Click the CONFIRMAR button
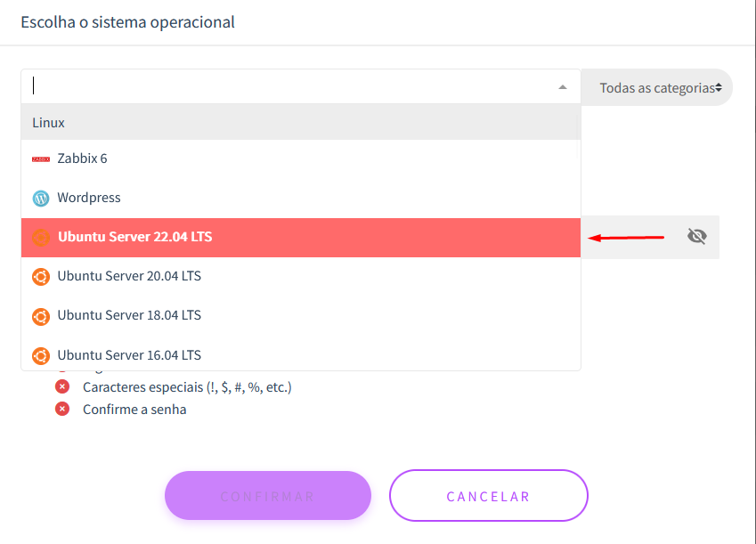Viewport: 756px width, 544px height. pos(268,496)
